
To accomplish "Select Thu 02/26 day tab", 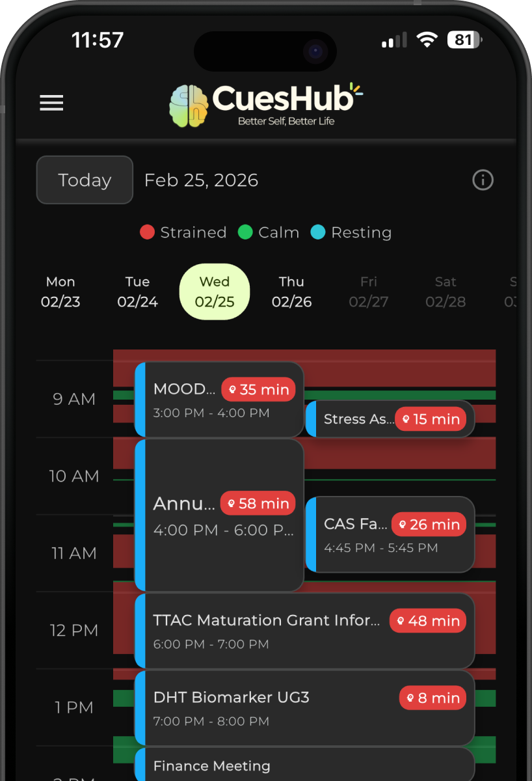I will 291,292.
